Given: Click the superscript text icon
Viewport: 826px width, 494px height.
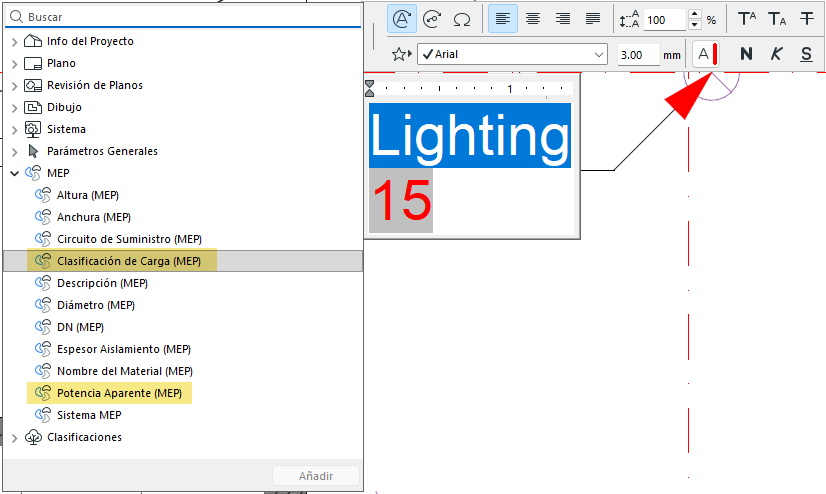Looking at the screenshot, I should tap(747, 19).
